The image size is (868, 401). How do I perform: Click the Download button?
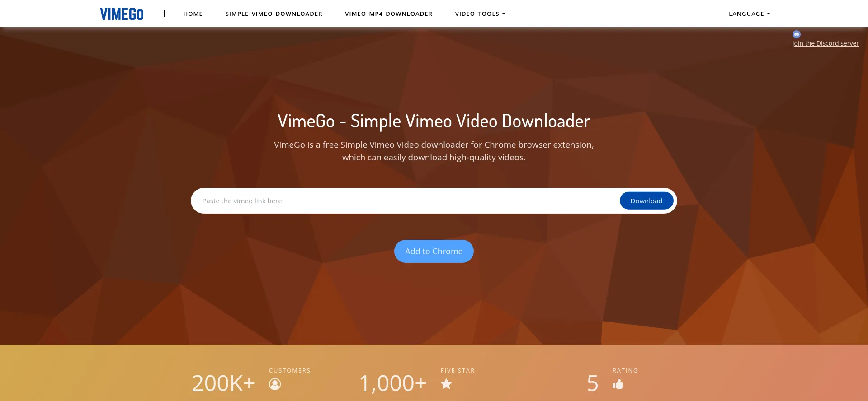pos(646,201)
